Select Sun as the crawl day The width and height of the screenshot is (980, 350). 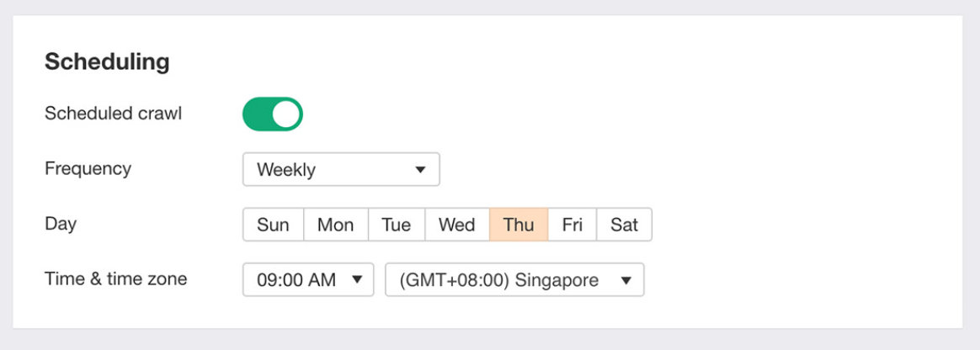coord(273,225)
